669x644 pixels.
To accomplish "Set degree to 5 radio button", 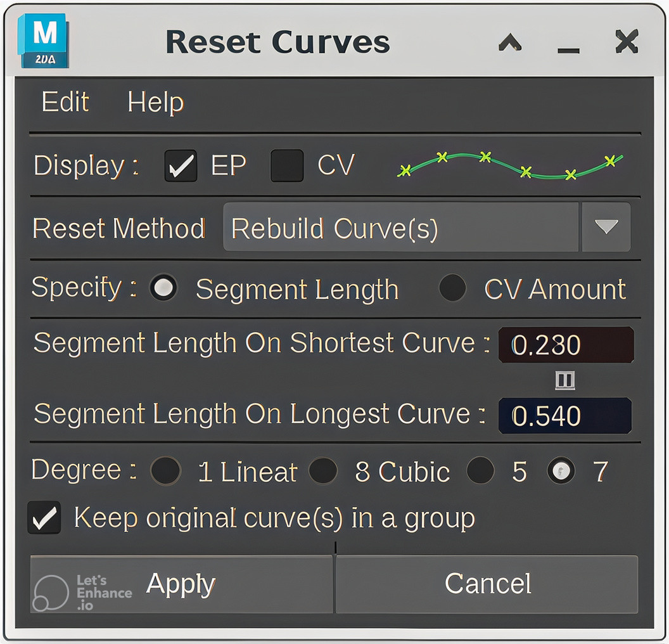I will click(480, 472).
